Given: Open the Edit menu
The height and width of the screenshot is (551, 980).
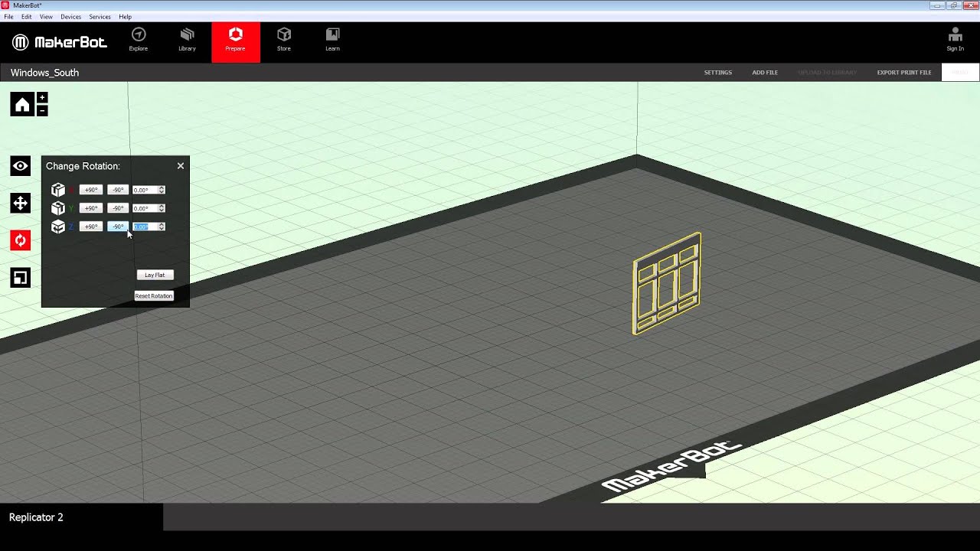Looking at the screenshot, I should (x=27, y=16).
